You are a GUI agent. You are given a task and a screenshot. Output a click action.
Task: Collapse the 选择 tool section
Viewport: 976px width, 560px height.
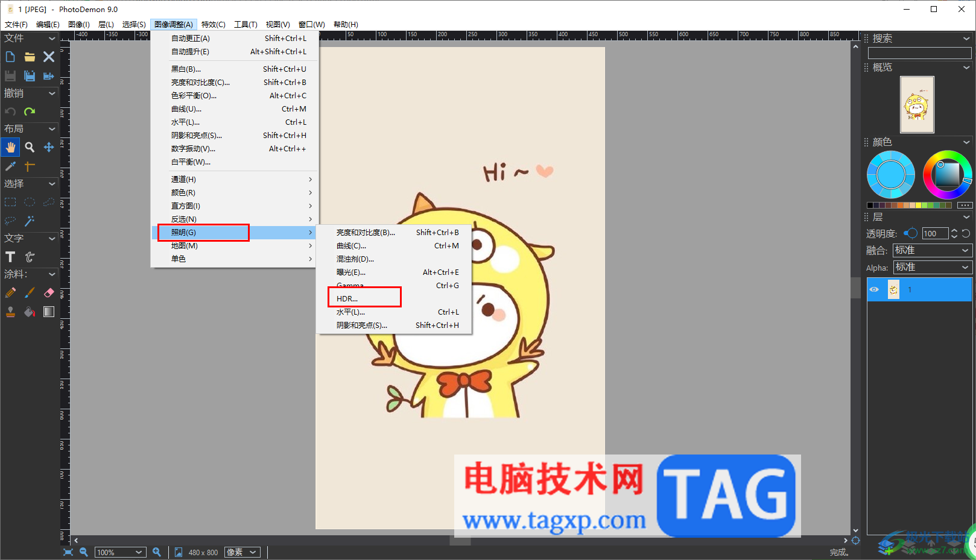pyautogui.click(x=52, y=184)
